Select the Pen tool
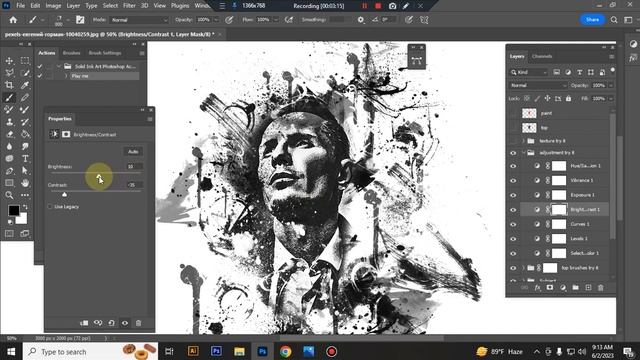Image resolution: width=640 pixels, height=360 pixels. click(x=9, y=171)
